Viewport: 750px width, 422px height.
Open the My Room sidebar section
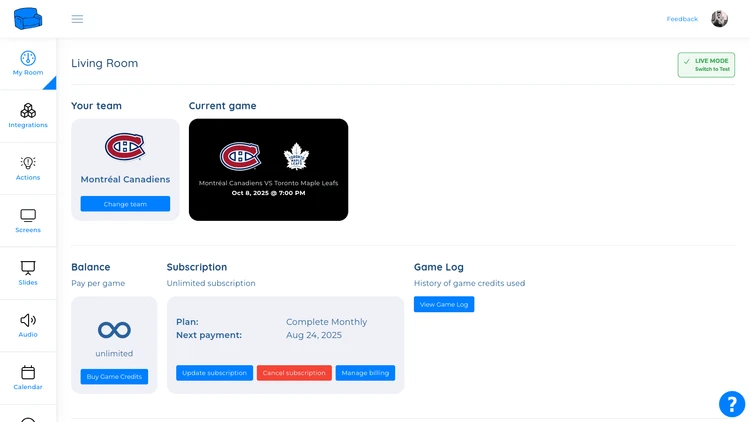click(28, 64)
